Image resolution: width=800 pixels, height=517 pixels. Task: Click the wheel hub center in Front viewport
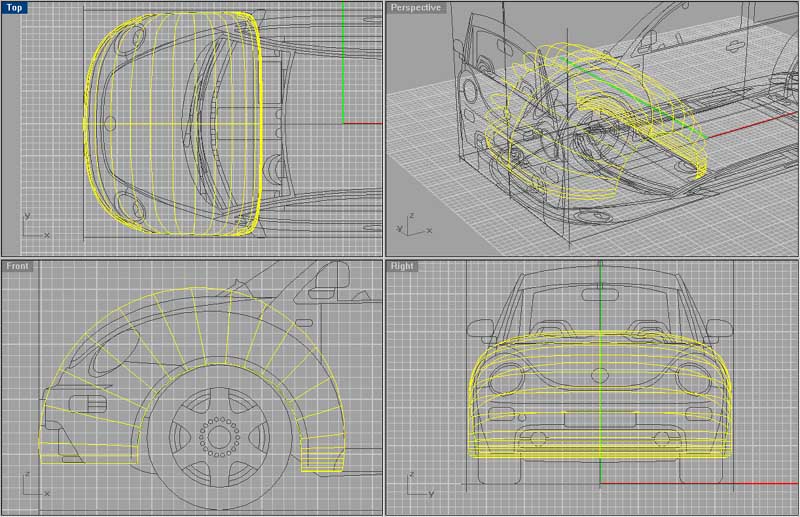point(219,437)
